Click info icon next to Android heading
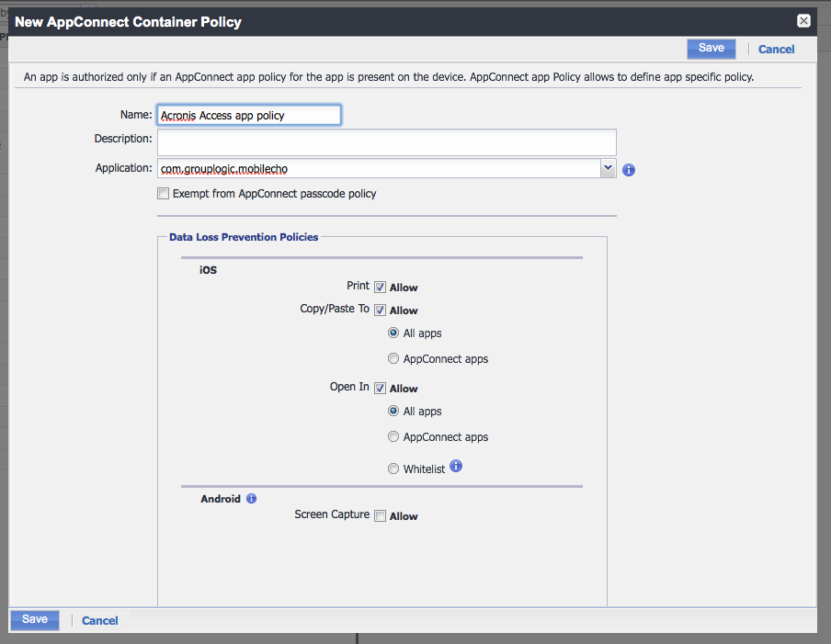 pos(251,499)
